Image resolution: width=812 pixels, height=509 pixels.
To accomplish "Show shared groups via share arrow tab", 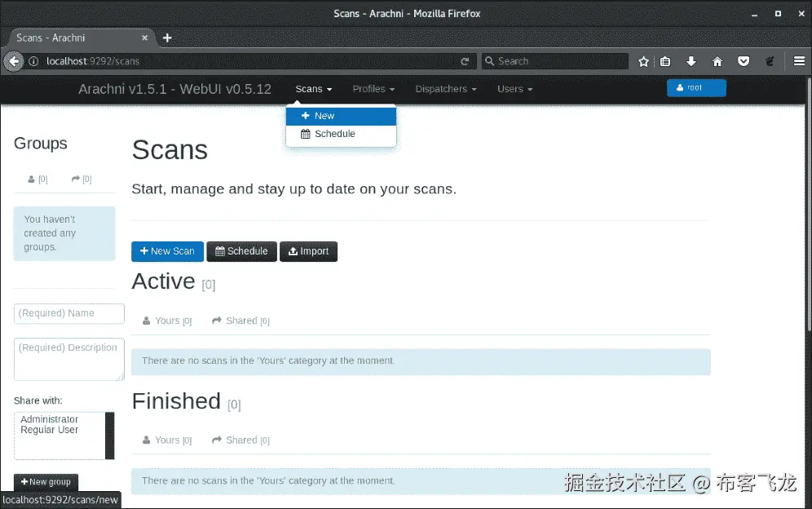I will point(82,179).
